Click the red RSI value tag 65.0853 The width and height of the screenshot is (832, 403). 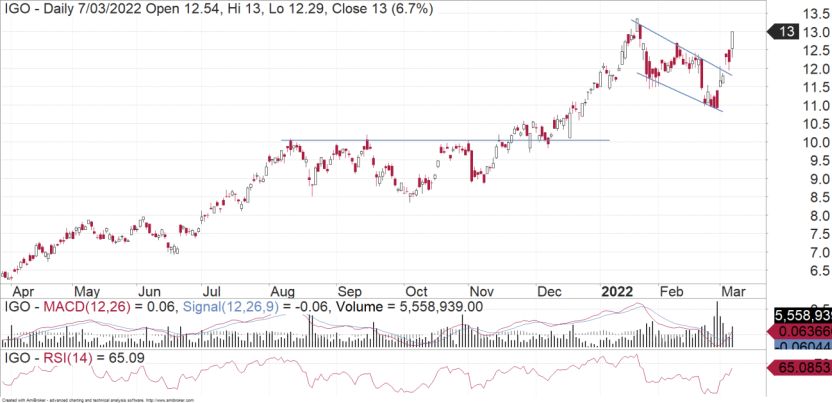coord(800,367)
